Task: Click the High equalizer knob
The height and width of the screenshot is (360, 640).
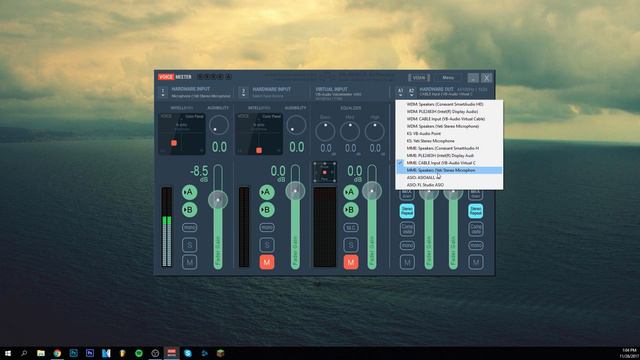Action: [375, 131]
